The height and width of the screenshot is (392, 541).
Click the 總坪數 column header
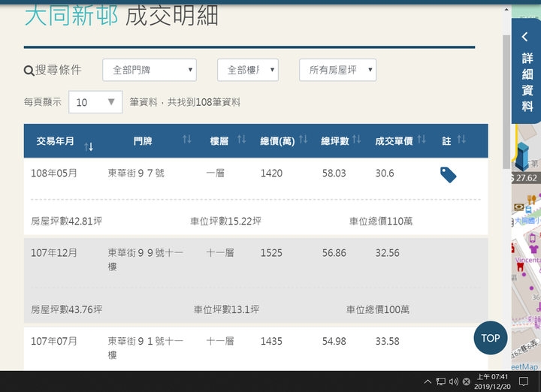click(x=334, y=141)
